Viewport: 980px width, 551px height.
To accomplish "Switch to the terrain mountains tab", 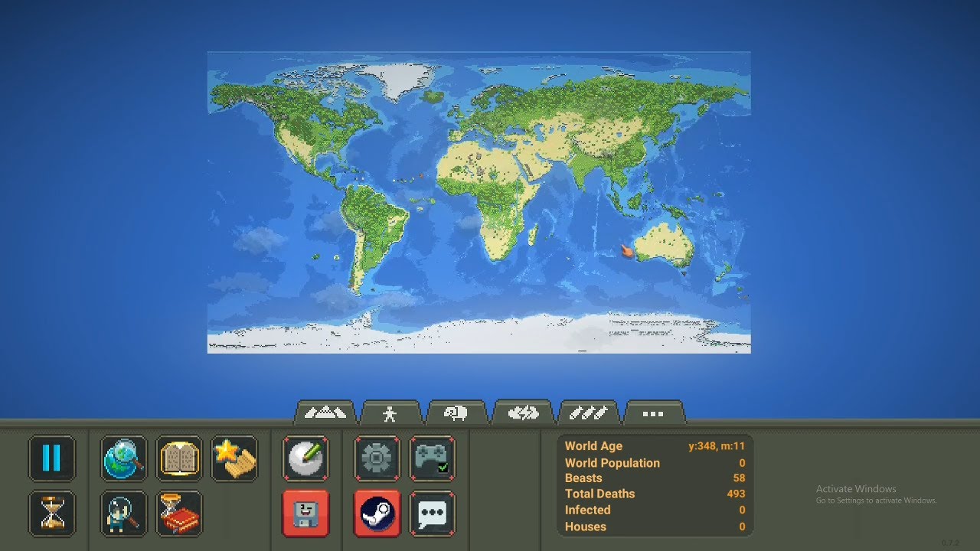I will pyautogui.click(x=325, y=412).
